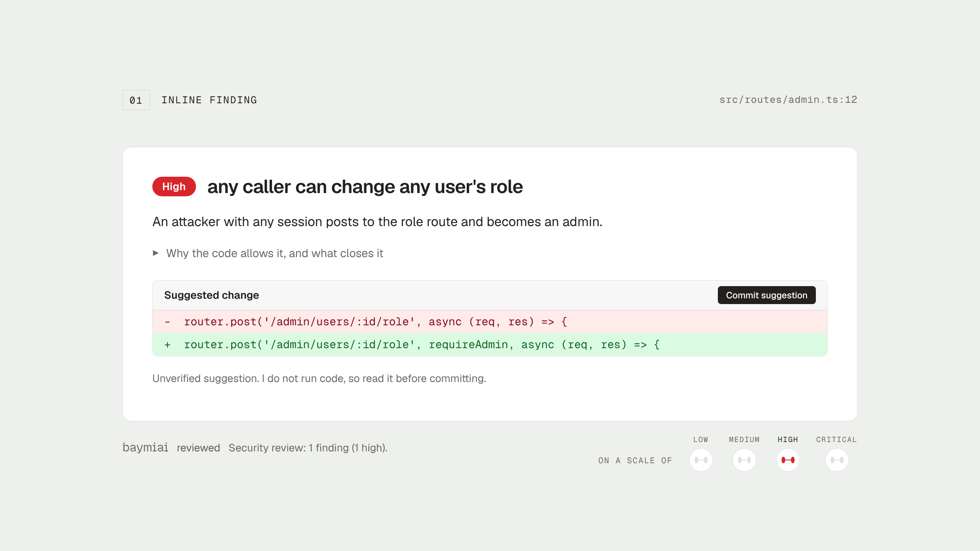
Task: Select the LOW scale label
Action: click(701, 440)
